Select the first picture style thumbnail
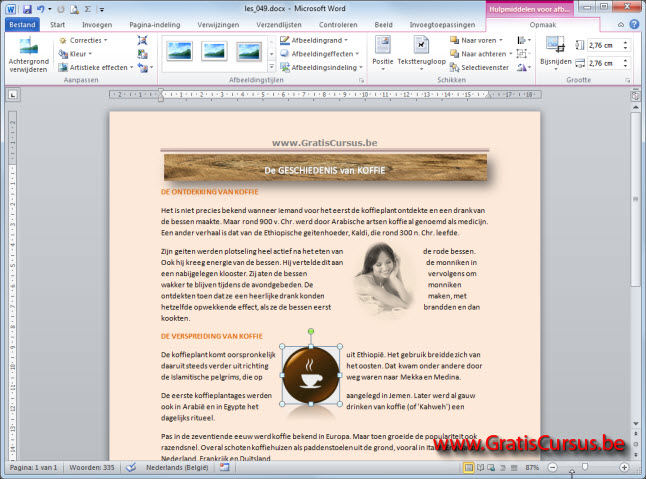646x479 pixels. 179,52
